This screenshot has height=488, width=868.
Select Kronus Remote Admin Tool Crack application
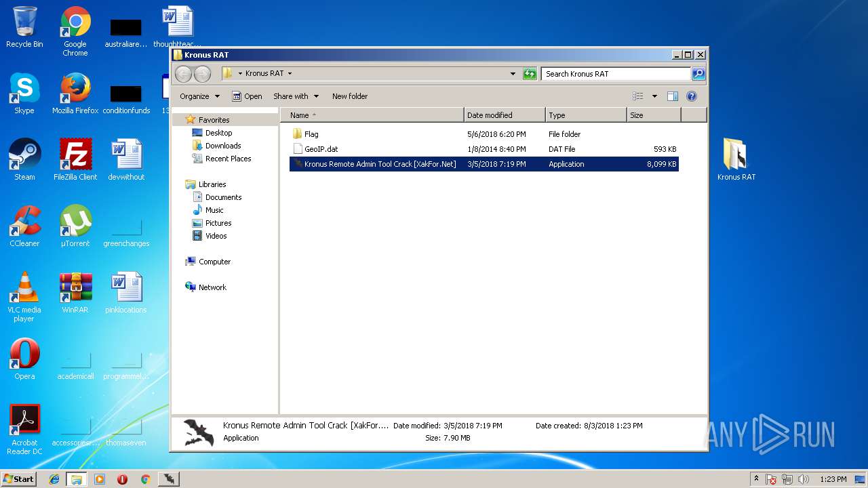484,164
